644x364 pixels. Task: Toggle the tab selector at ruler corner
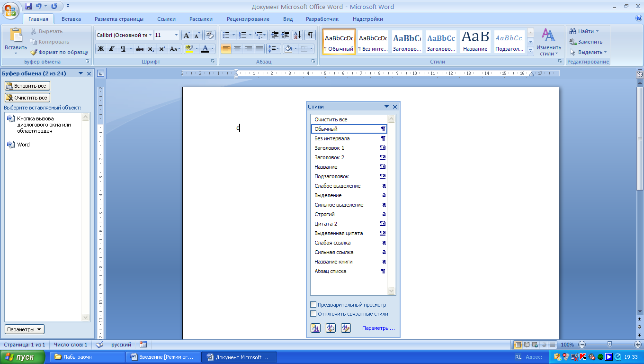tap(100, 73)
